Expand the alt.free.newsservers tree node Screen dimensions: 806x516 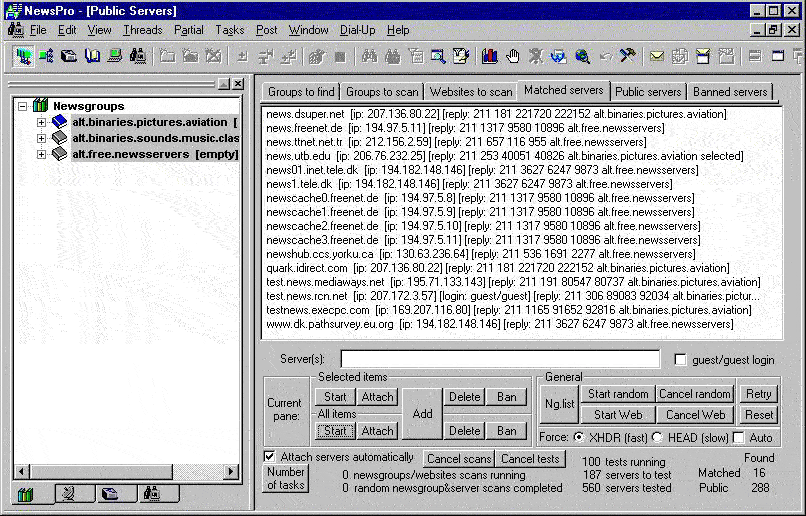(42, 154)
